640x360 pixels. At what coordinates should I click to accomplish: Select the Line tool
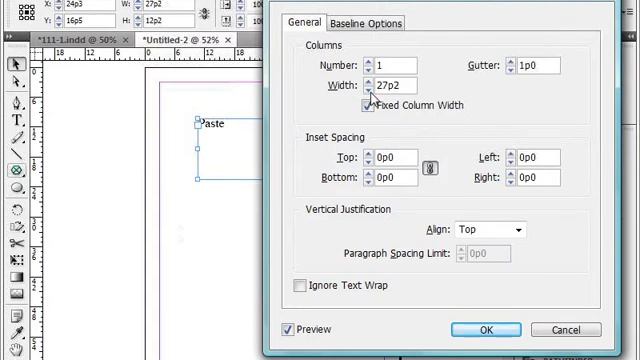[x=16, y=154]
